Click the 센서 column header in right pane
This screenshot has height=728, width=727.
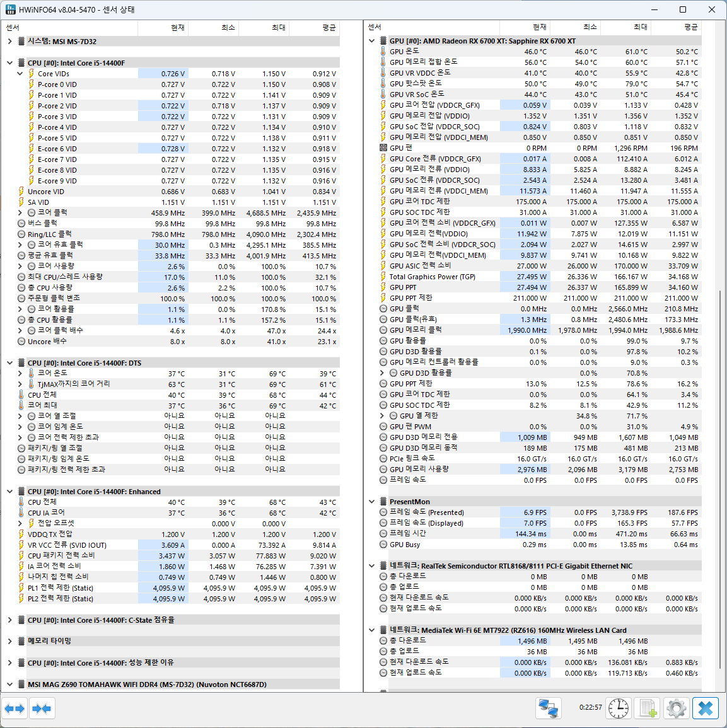pos(432,27)
